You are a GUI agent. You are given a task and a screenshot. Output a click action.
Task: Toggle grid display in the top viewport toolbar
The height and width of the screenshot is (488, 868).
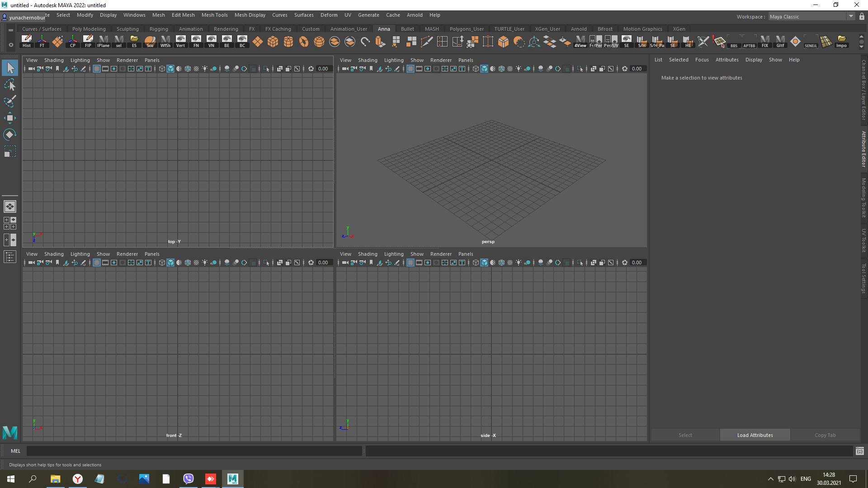point(96,69)
